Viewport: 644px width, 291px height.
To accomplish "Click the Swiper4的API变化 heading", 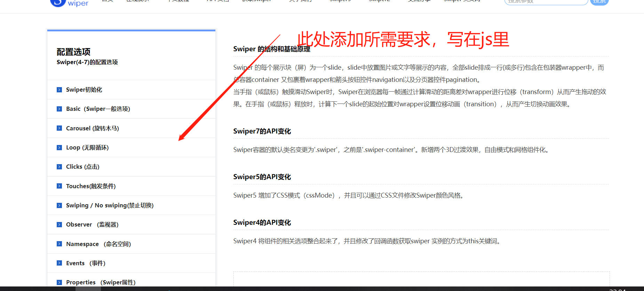I will tap(262, 223).
